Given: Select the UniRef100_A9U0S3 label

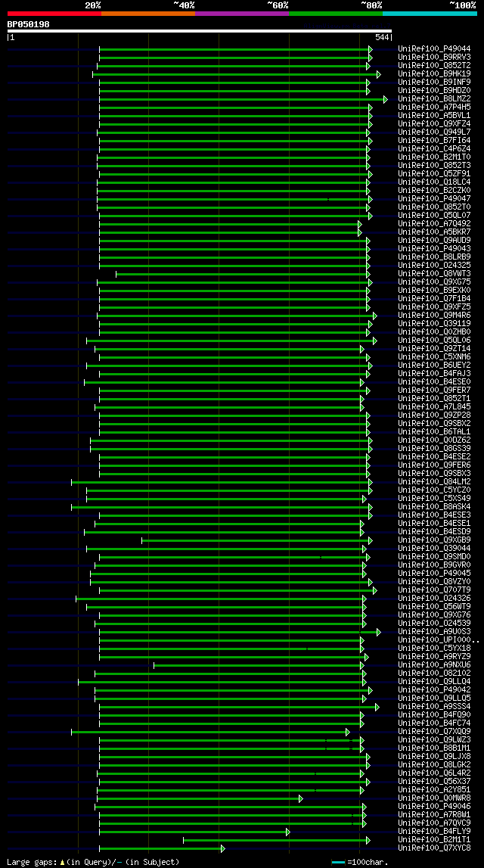Looking at the screenshot, I should 434,632.
